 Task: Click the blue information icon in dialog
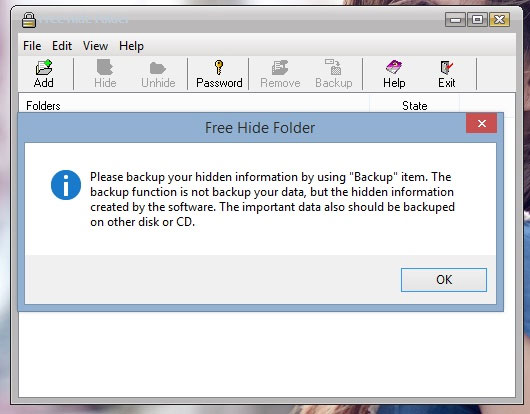pos(66,185)
